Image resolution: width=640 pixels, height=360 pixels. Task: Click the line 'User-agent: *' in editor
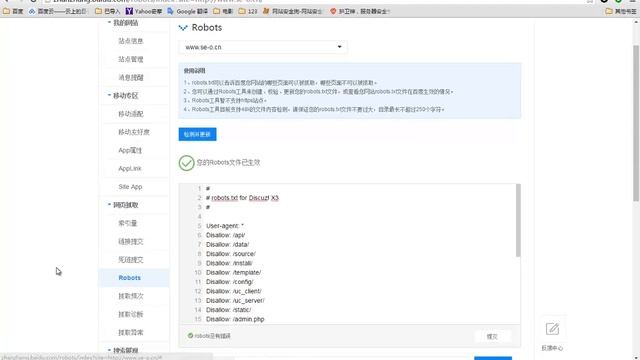[x=225, y=226]
